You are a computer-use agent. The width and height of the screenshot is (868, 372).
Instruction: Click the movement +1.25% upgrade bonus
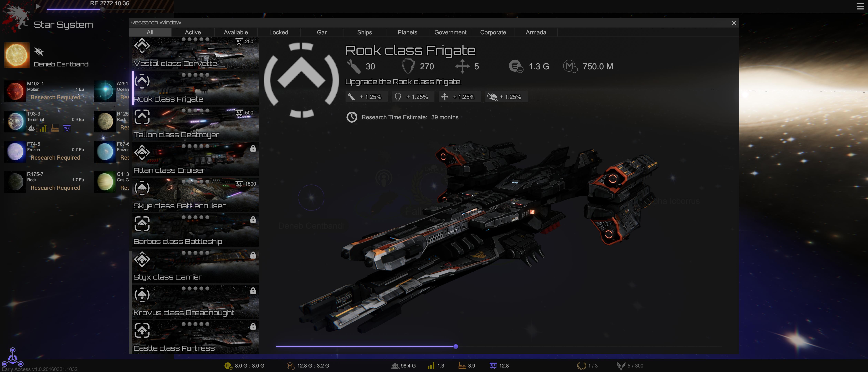[x=460, y=97]
